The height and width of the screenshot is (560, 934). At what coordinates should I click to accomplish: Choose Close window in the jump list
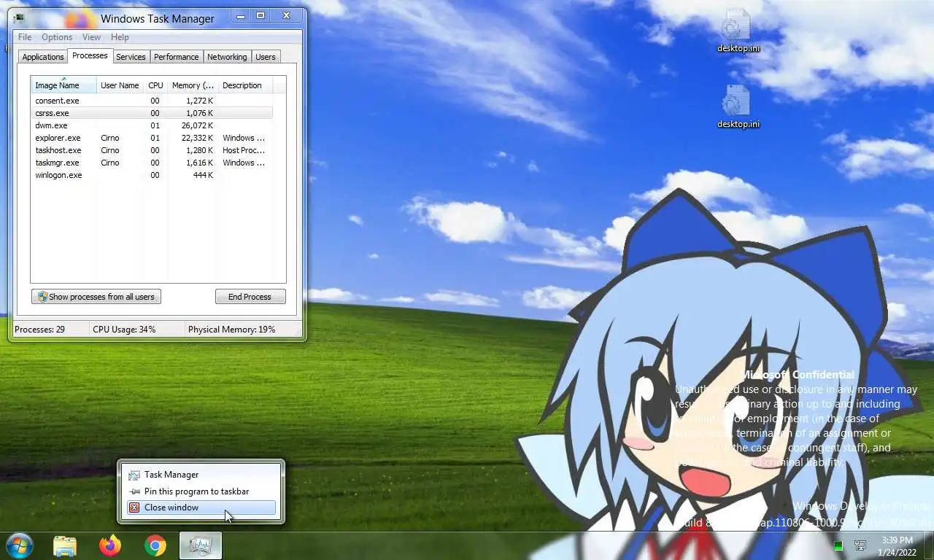201,507
